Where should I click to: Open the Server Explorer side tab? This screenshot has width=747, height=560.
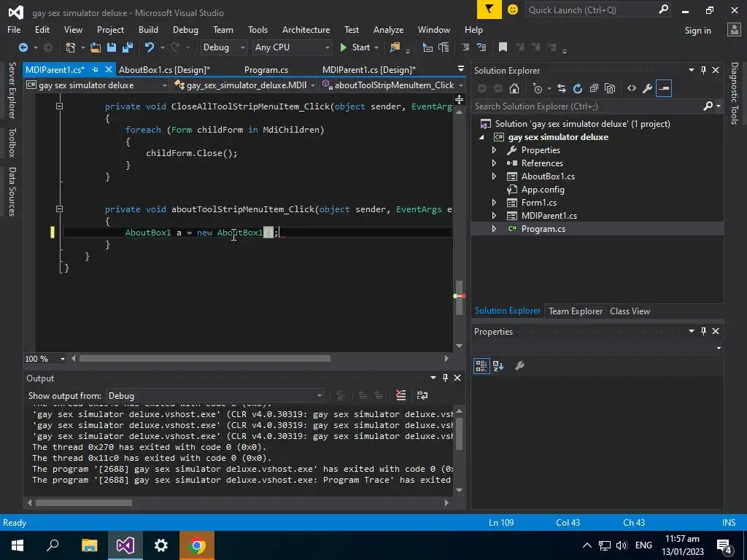tap(12, 90)
